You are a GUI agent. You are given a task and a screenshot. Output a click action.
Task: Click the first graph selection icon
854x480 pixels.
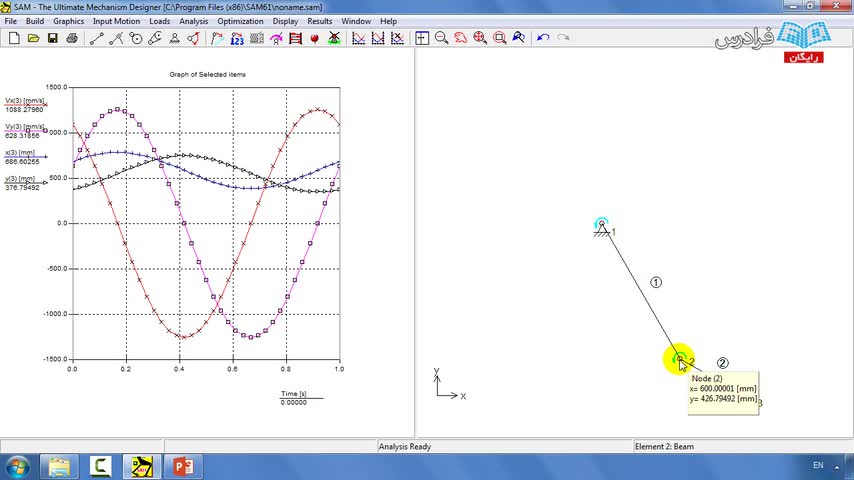(x=358, y=38)
